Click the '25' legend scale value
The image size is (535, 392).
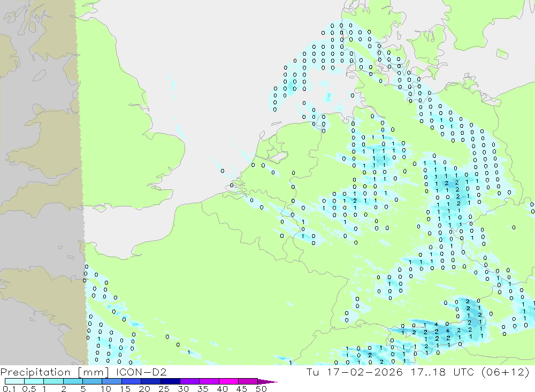[164, 389]
